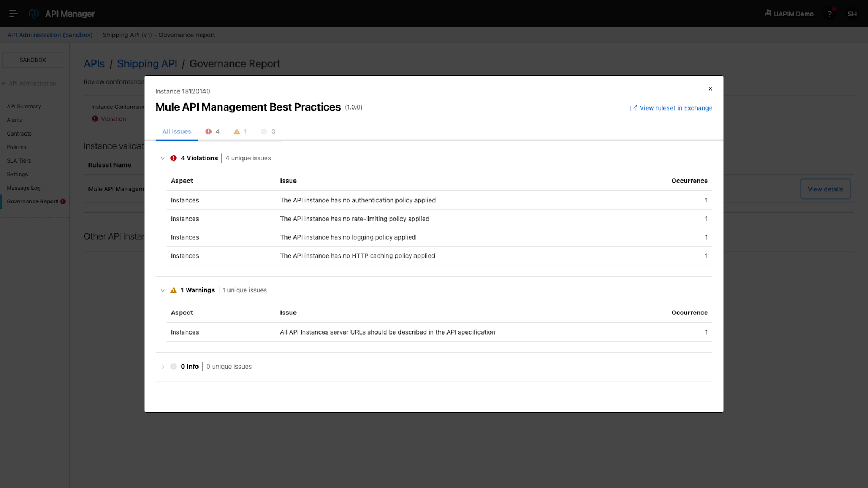Select the All Issues tab

click(177, 132)
